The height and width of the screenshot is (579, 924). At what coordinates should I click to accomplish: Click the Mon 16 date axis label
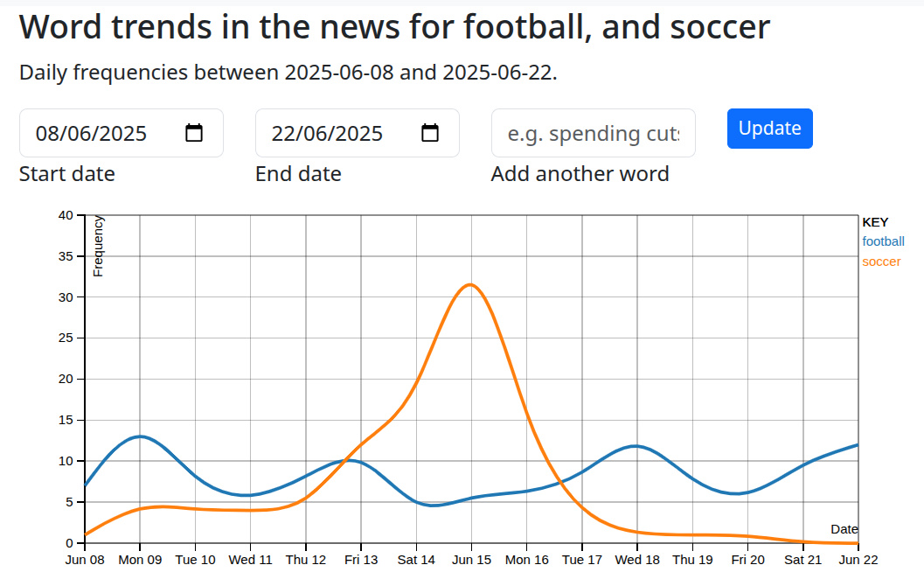coord(526,560)
